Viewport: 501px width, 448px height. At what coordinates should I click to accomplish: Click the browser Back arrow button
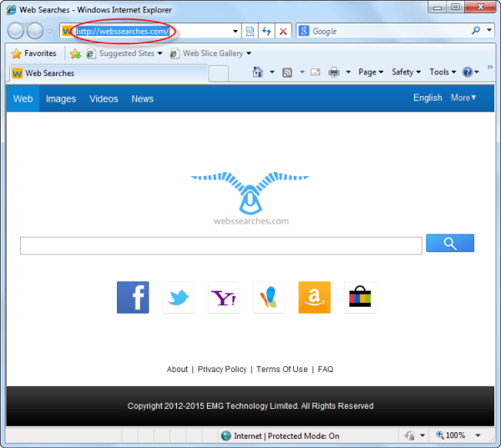(15, 31)
